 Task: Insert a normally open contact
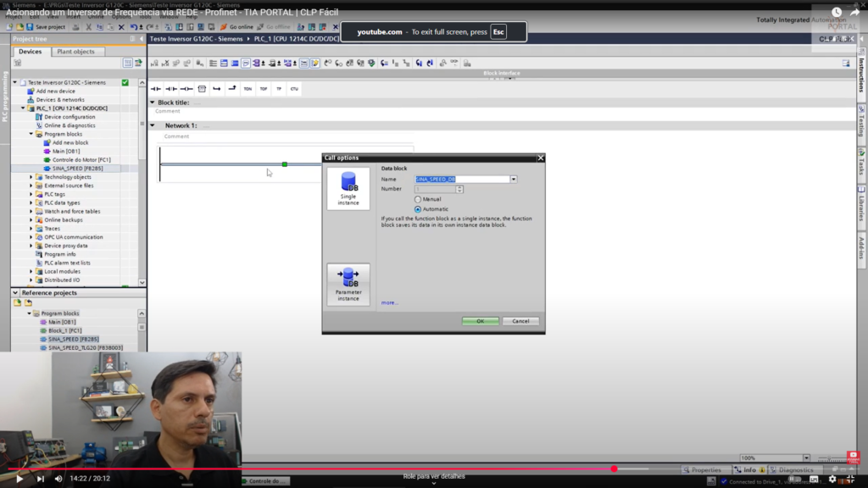click(x=156, y=88)
